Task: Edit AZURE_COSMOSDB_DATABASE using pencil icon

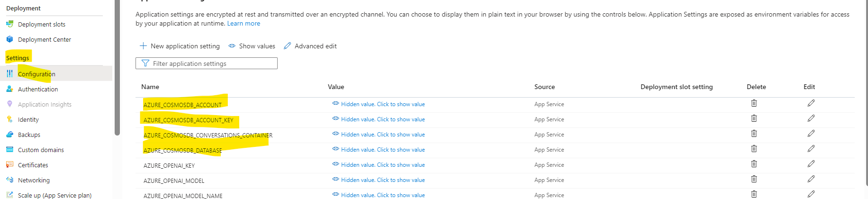Action: click(x=811, y=149)
